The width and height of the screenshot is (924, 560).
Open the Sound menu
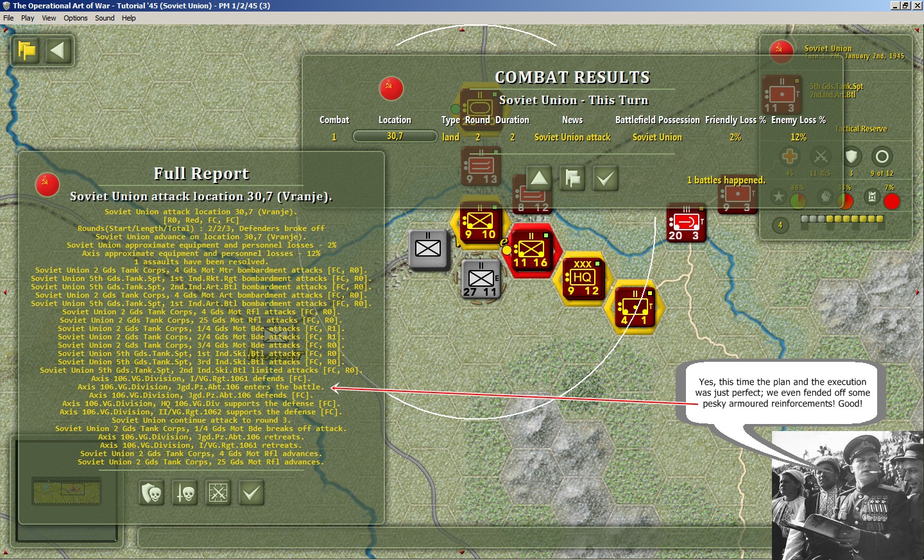point(105,18)
